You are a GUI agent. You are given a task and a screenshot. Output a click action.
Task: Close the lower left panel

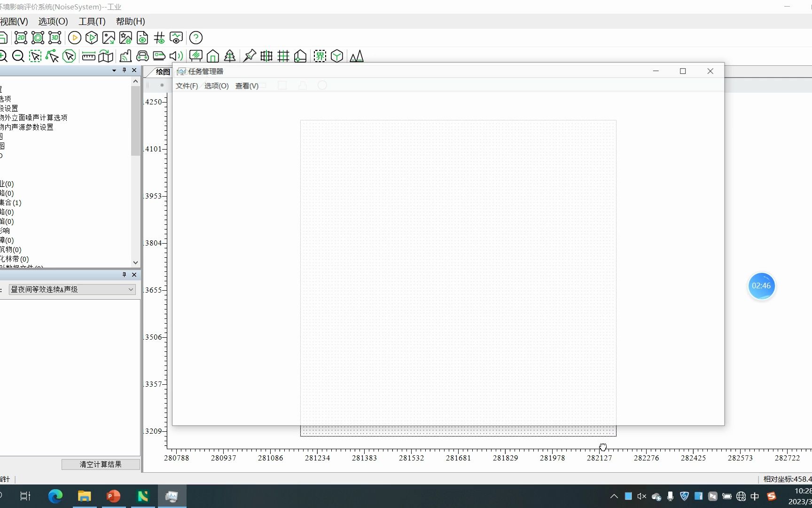(x=134, y=275)
